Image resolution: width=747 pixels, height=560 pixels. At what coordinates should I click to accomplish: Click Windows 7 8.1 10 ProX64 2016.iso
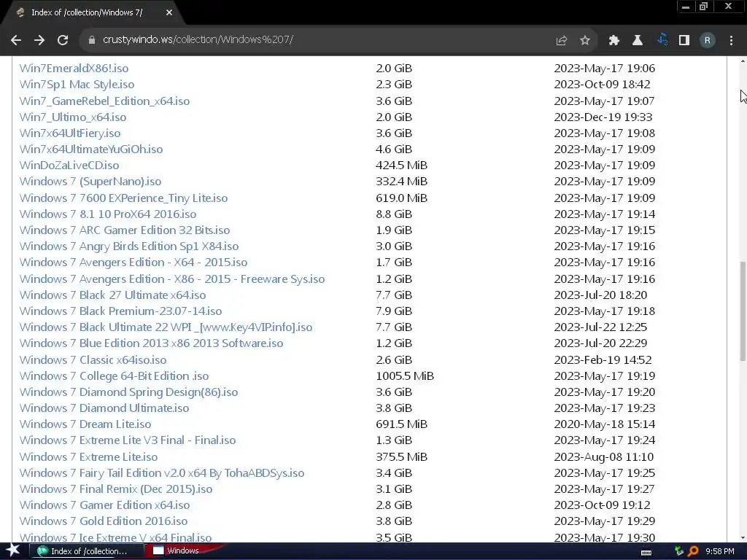[108, 214]
